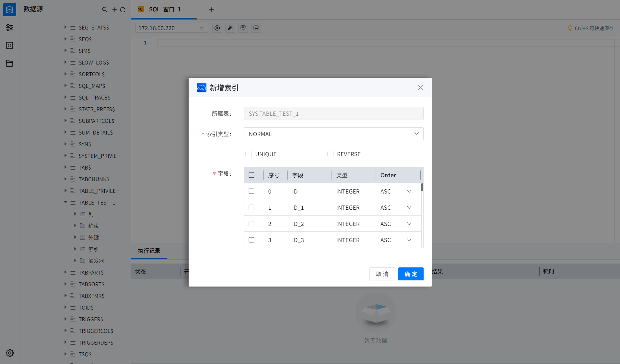Click the rollback icon next to the execution plan
The width and height of the screenshot is (620, 364).
click(256, 28)
